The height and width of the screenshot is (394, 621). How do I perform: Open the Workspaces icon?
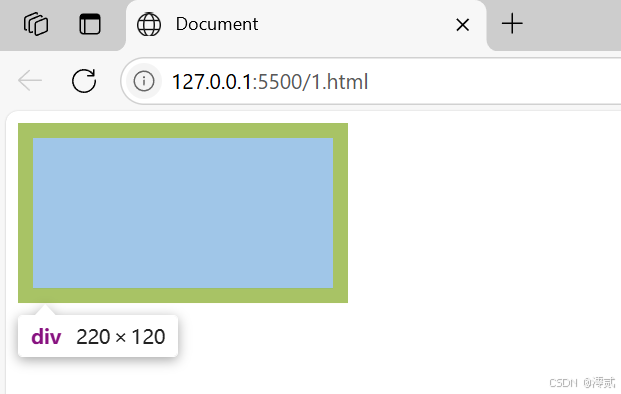(36, 24)
